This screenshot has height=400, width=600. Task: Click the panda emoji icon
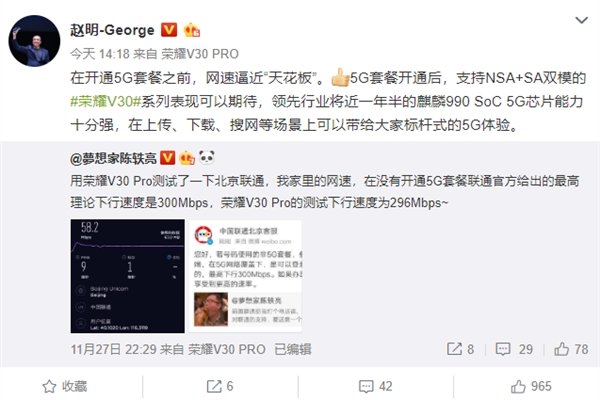[207, 157]
